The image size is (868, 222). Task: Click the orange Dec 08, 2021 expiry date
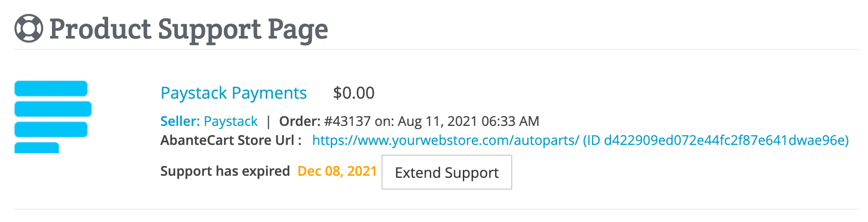(337, 171)
